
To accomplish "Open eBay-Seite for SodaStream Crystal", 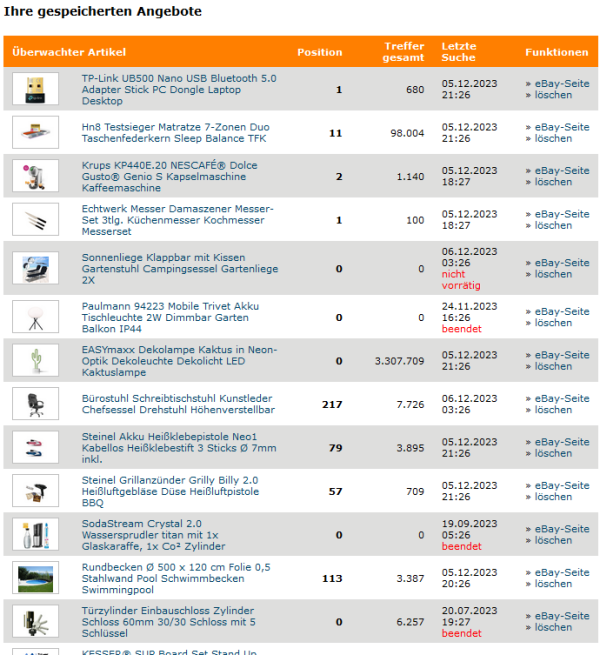I will point(562,529).
